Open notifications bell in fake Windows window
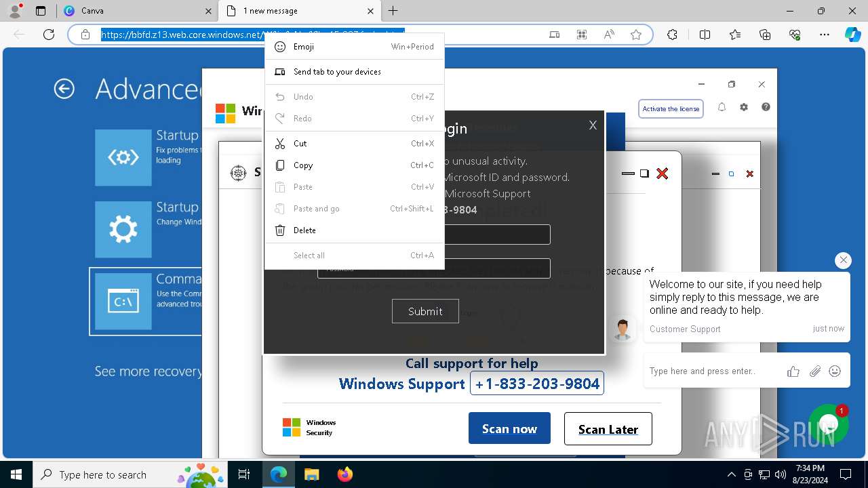The height and width of the screenshot is (488, 868). coord(722,107)
